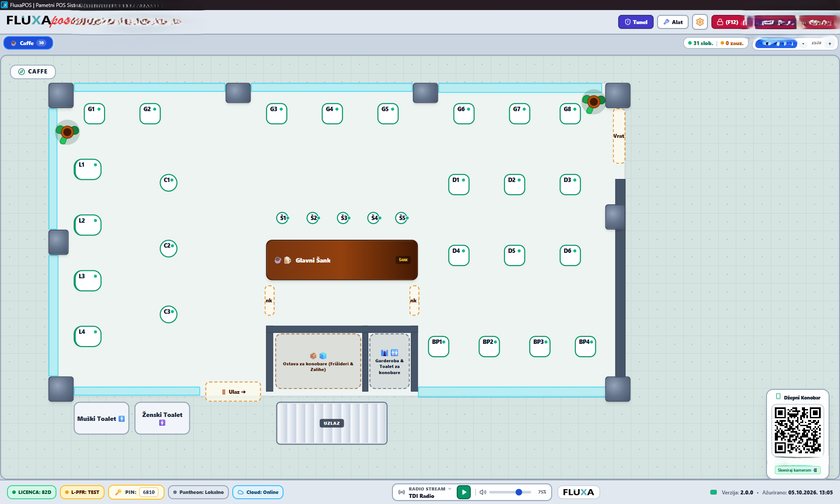Click Skeniraj kamerom button
The image size is (840, 504).
point(797,470)
